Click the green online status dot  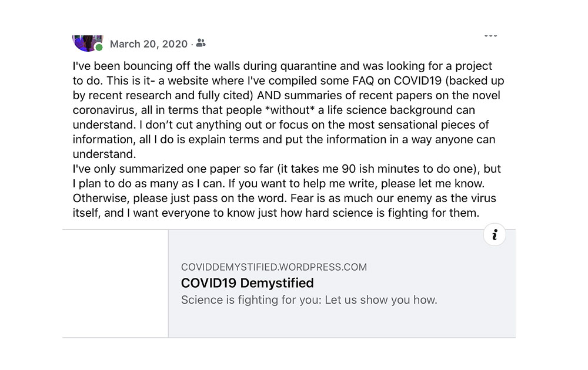click(x=99, y=47)
